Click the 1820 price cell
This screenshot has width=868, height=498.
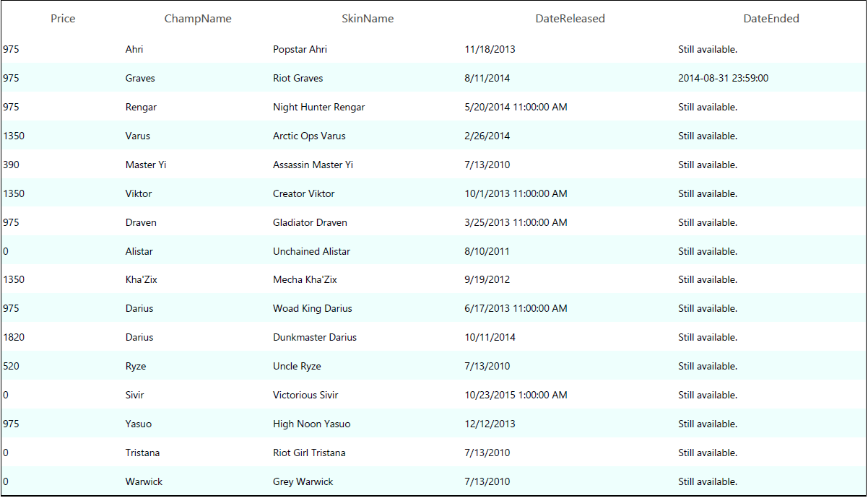click(14, 337)
